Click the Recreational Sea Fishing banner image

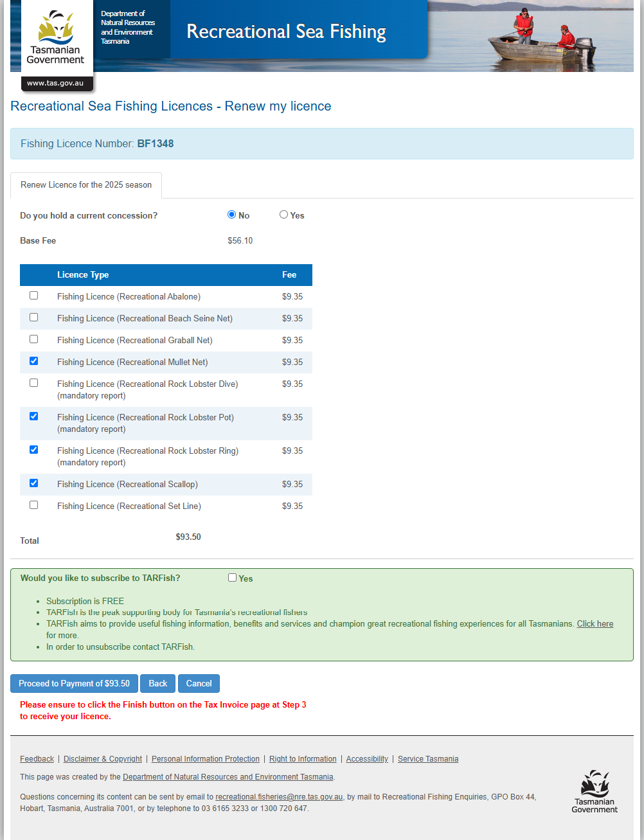coord(286,32)
